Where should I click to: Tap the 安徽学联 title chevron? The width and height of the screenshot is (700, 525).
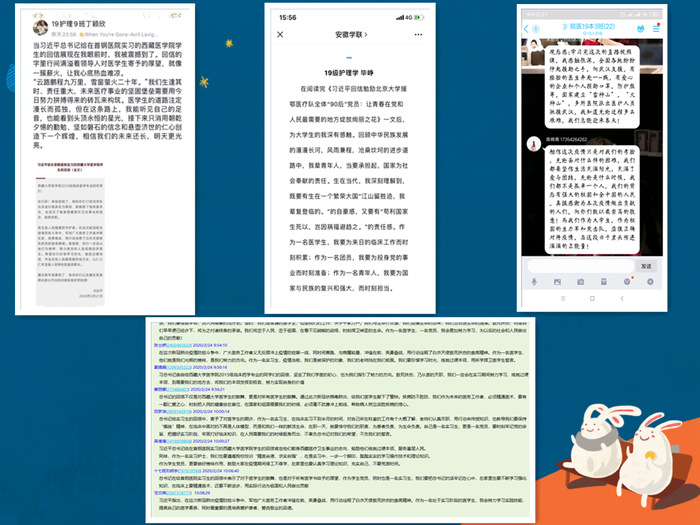[x=365, y=34]
